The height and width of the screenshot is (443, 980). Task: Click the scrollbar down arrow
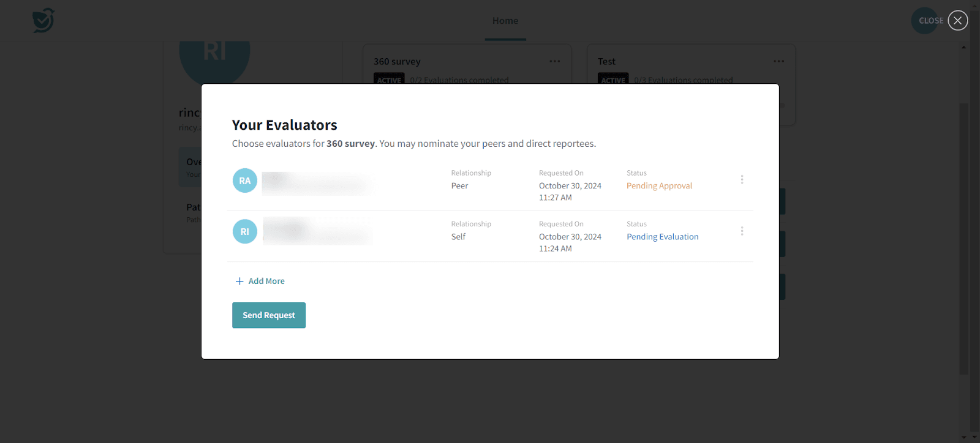963,437
